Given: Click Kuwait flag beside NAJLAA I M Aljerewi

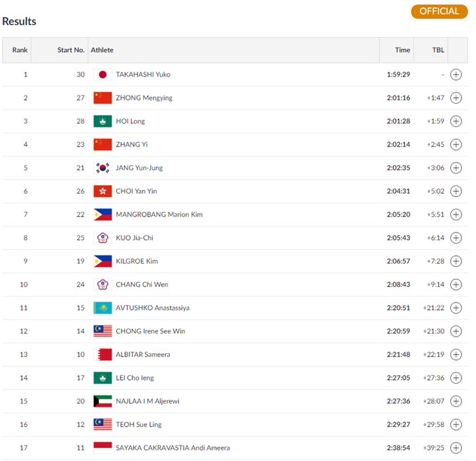Looking at the screenshot, I should 102,401.
